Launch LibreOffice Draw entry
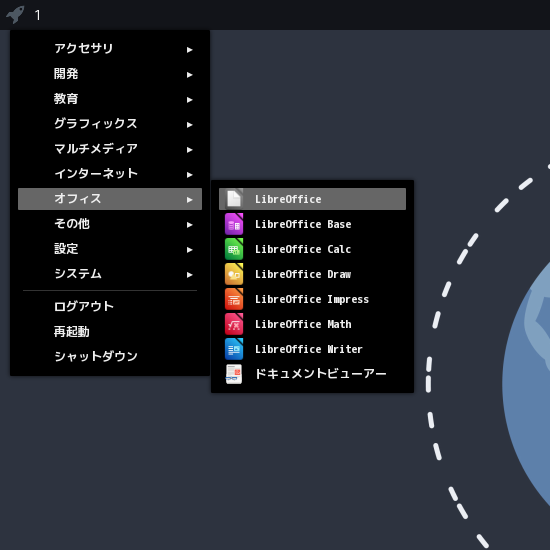550x550 pixels. (x=312, y=274)
